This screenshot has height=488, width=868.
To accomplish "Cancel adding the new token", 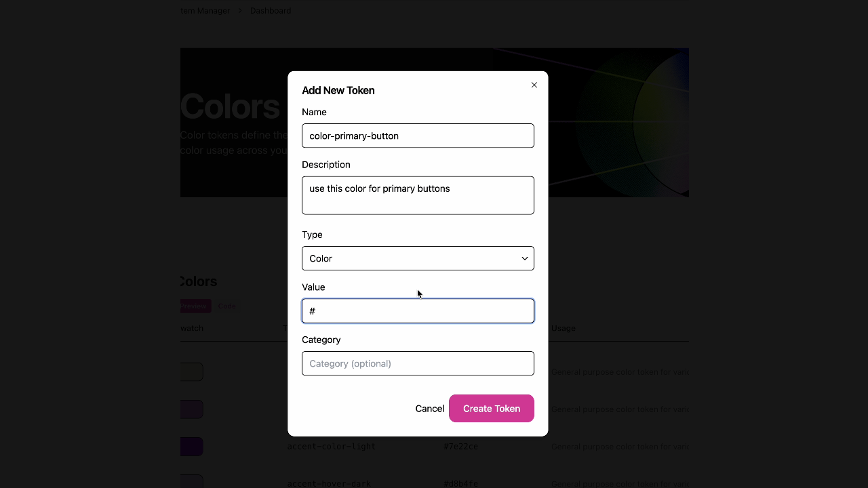I will [430, 409].
